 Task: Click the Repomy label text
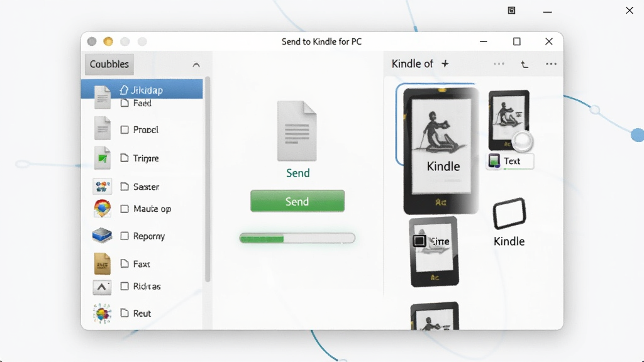149,236
